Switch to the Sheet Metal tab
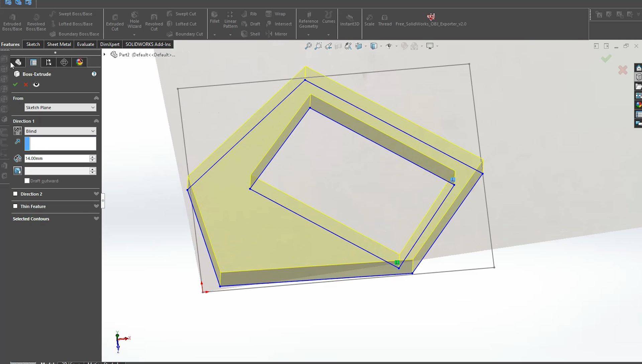Screen dimensions: 642x364 (59, 44)
